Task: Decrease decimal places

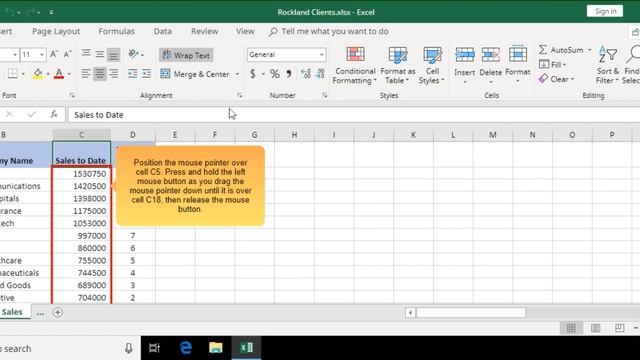Action: point(320,74)
